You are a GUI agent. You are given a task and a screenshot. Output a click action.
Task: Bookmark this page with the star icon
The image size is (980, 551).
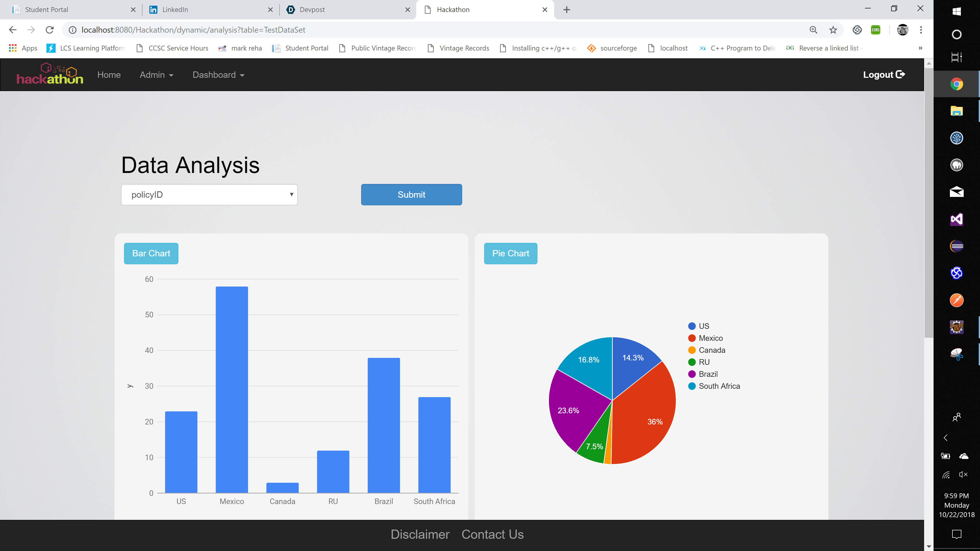(833, 30)
